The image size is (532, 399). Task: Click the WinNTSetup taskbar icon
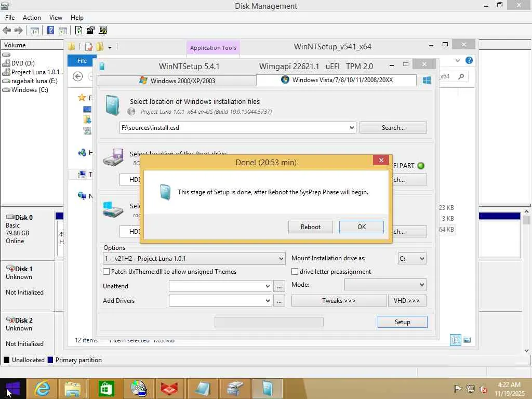(267, 389)
